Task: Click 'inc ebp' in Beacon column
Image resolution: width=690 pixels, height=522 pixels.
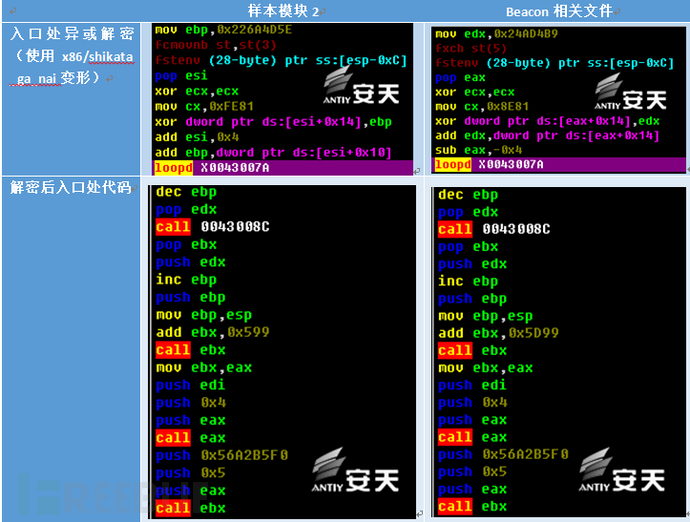Action: (468, 281)
